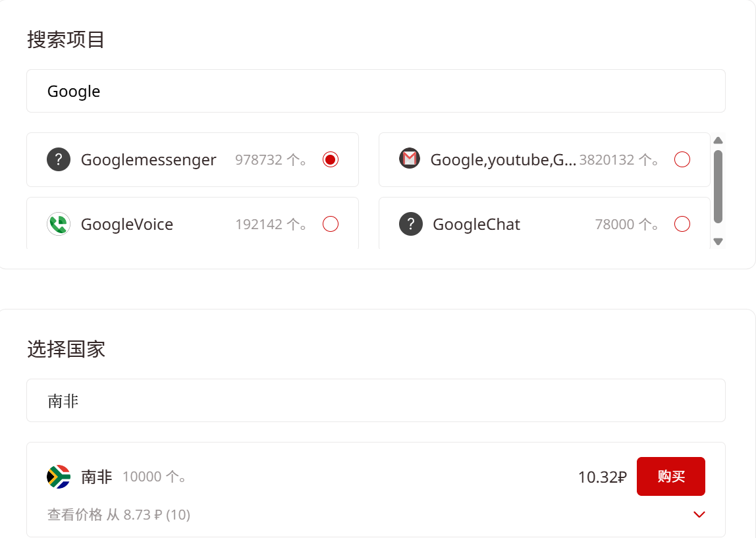The height and width of the screenshot is (538, 756).
Task: Focus the 南非 country search field
Action: coord(375,400)
